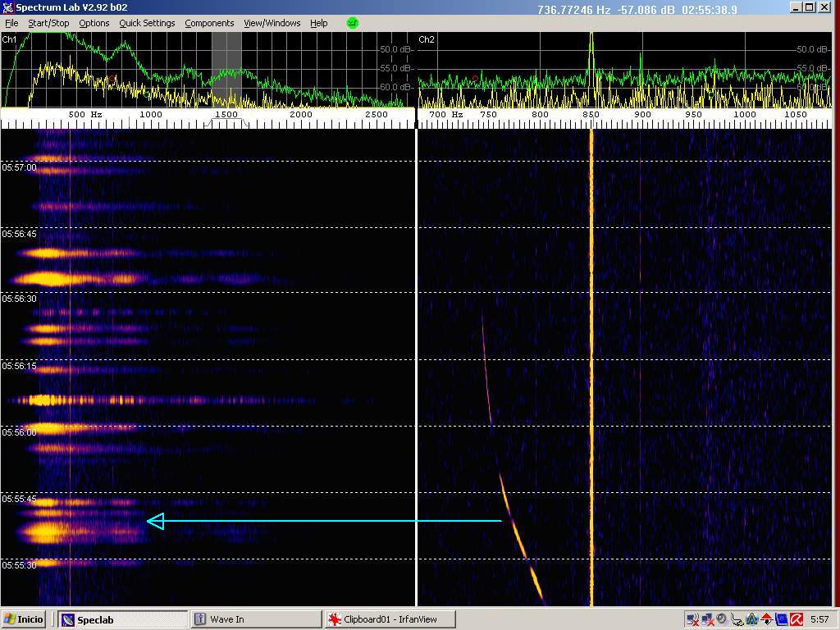Click the round blue-green 'A' tray icon
Screen dimensions: 840x630
tap(751, 619)
